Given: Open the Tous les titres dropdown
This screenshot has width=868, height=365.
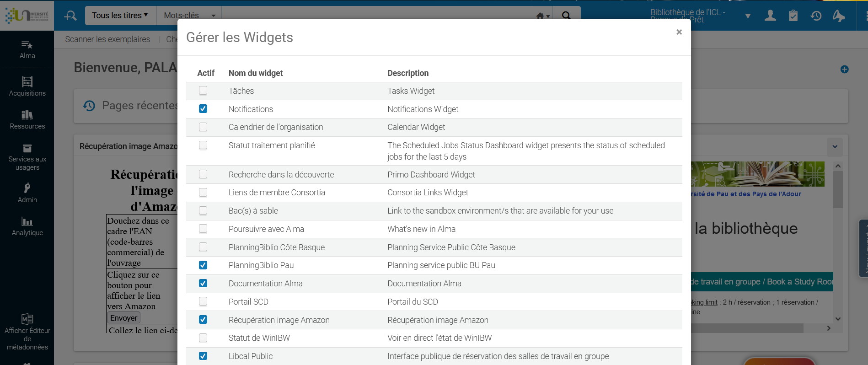Looking at the screenshot, I should 120,16.
